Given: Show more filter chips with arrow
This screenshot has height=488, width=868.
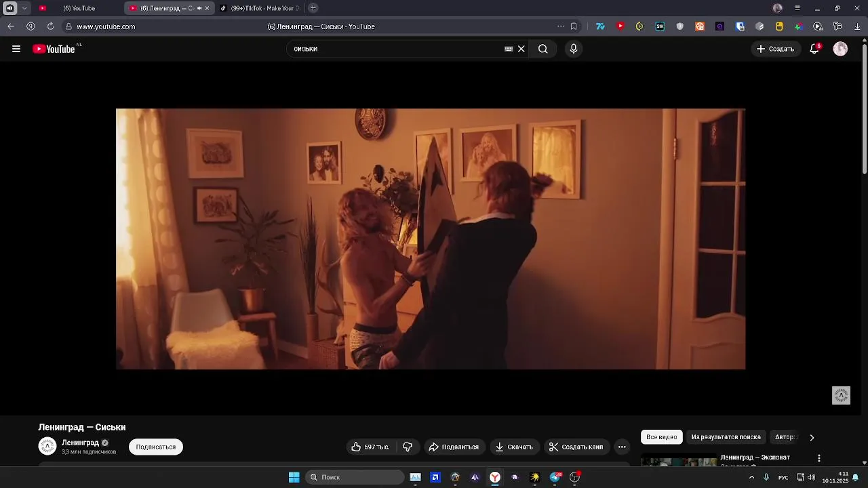Looking at the screenshot, I should tap(812, 437).
